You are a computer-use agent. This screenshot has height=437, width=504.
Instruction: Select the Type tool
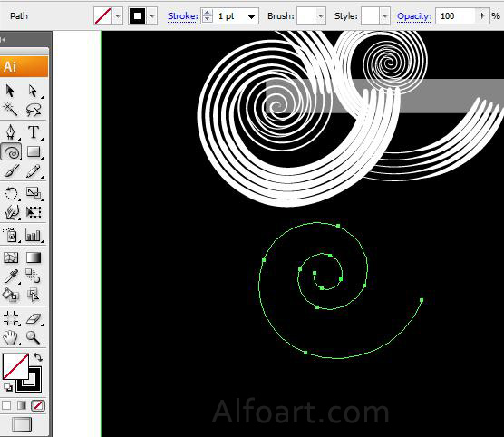[x=34, y=132]
